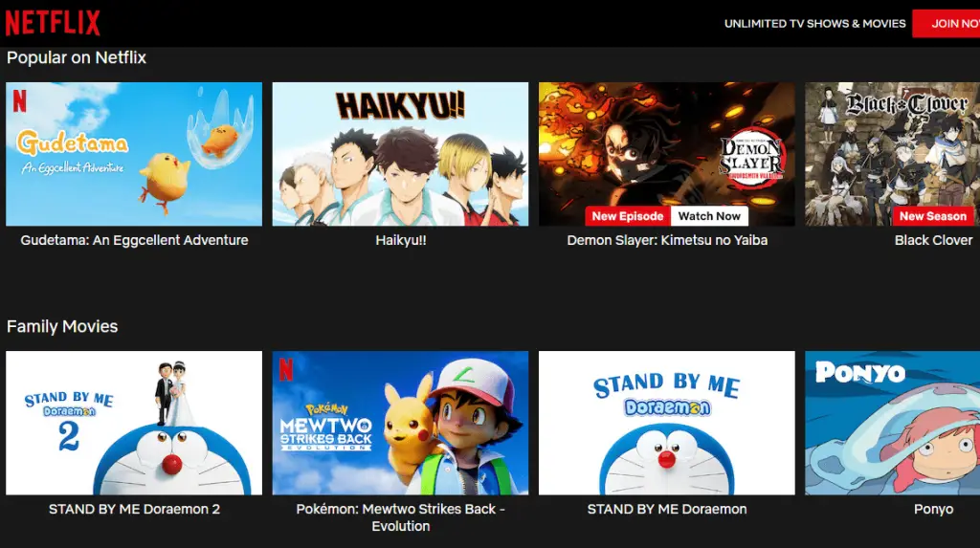The height and width of the screenshot is (548, 980).
Task: Click the Black Clover title text
Action: click(933, 240)
